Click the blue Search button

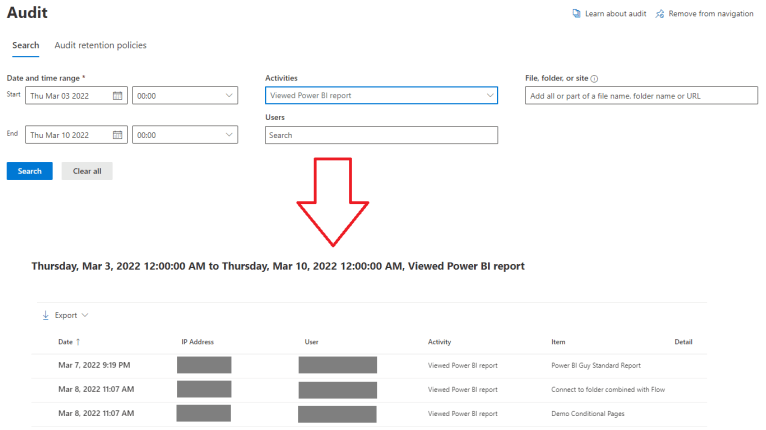point(29,171)
